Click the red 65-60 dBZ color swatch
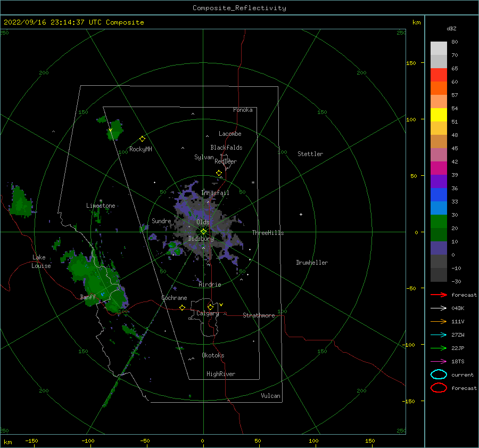Viewport: 479px width, 448px height. [x=439, y=75]
